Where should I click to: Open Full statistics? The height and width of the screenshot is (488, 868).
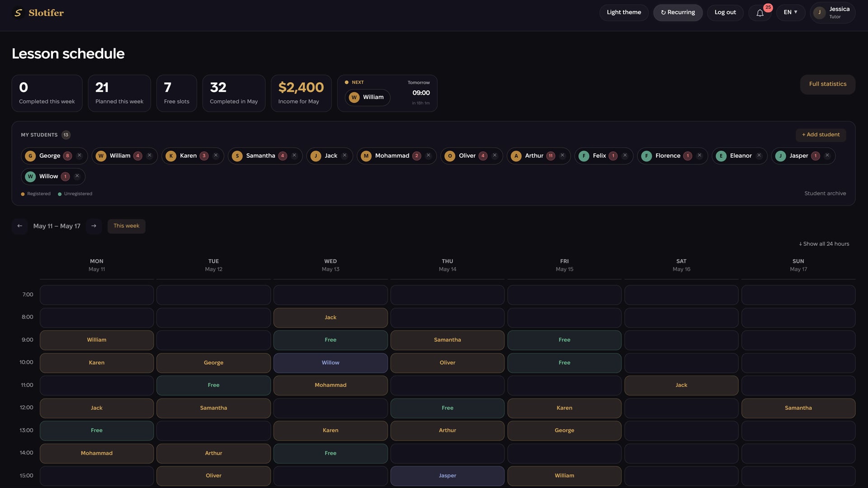[827, 84]
